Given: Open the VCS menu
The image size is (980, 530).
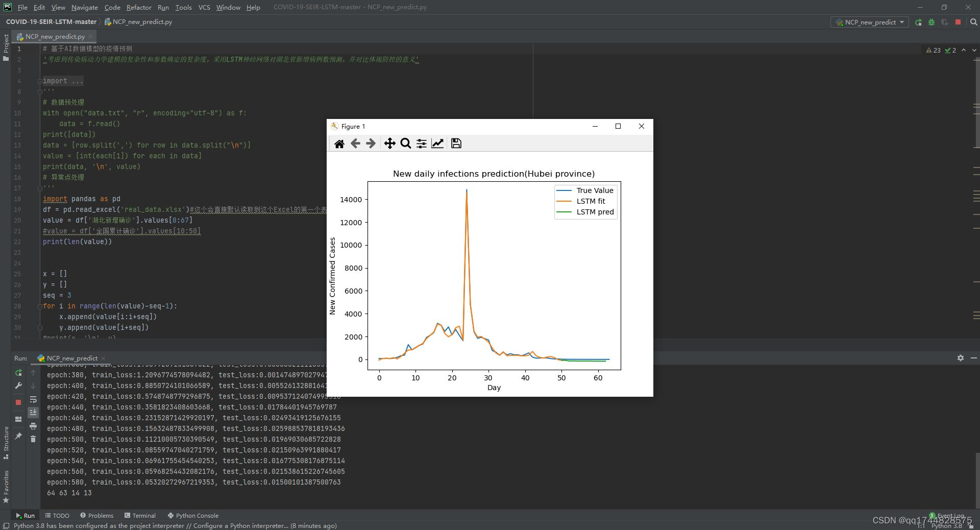Looking at the screenshot, I should tap(204, 7).
